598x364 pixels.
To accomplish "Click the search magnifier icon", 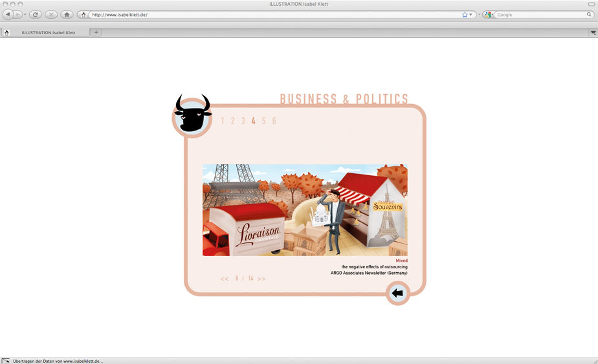I will [589, 14].
